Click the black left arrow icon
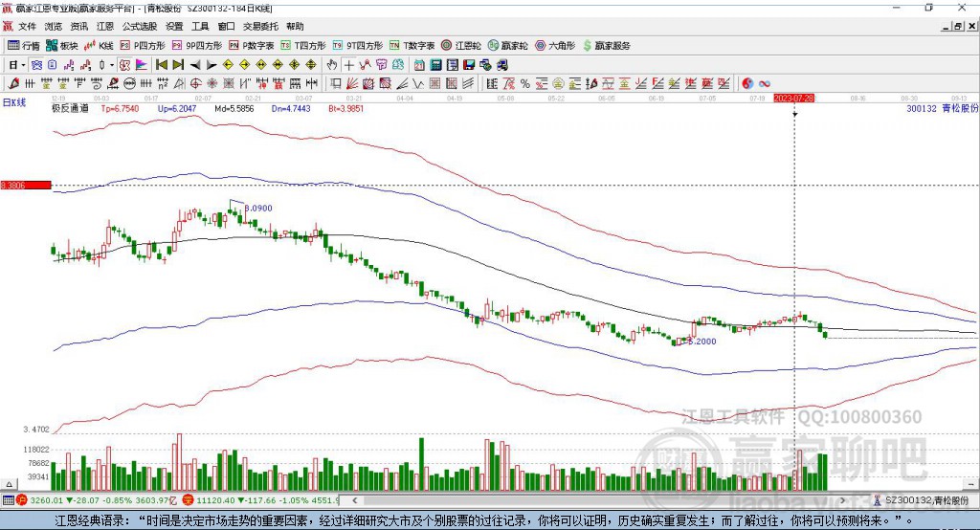The height and width of the screenshot is (530, 980). point(195,65)
